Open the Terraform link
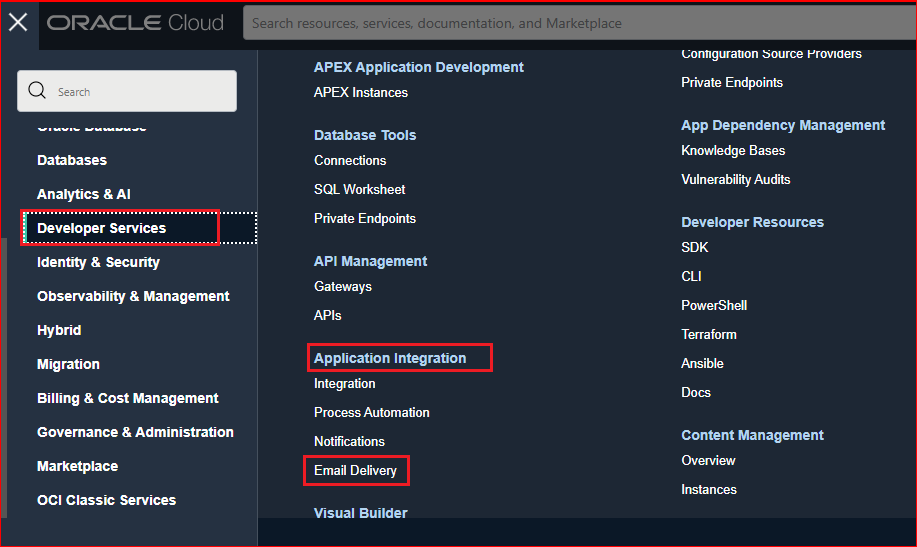917x547 pixels. (x=709, y=335)
